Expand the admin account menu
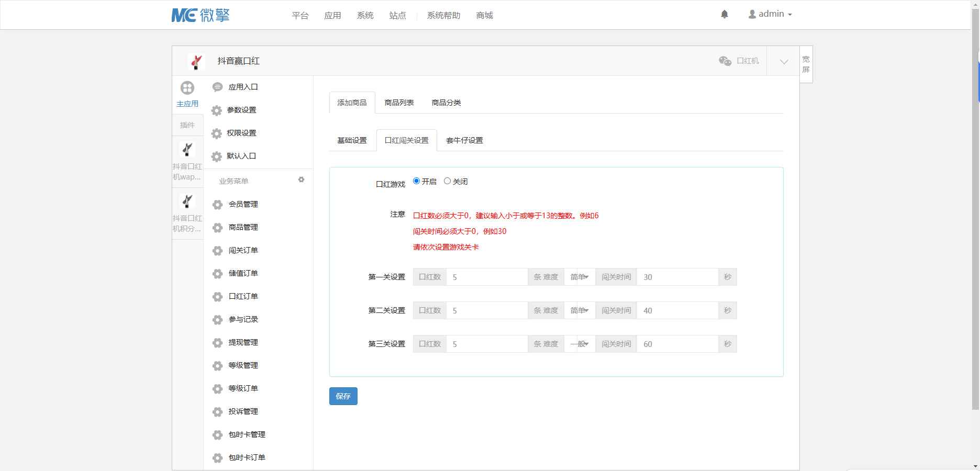This screenshot has width=980, height=471. coord(770,14)
